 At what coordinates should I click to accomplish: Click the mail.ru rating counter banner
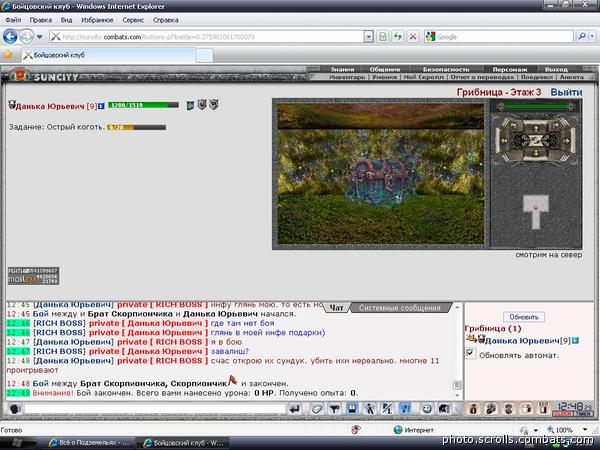tap(33, 276)
